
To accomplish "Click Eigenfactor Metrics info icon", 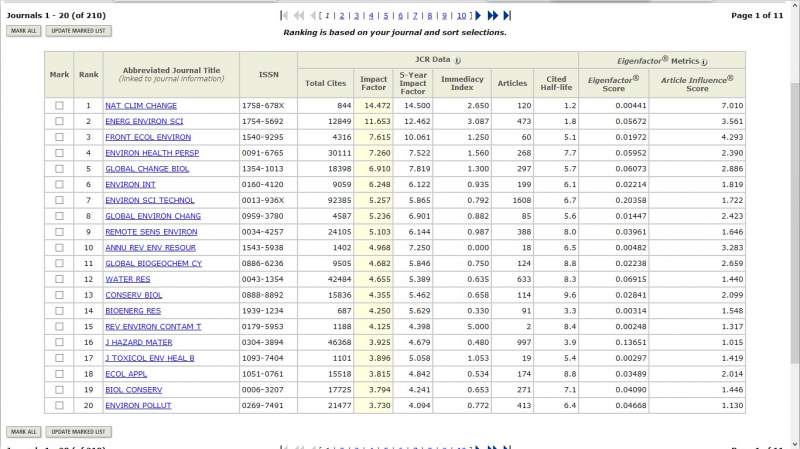I will click(704, 62).
